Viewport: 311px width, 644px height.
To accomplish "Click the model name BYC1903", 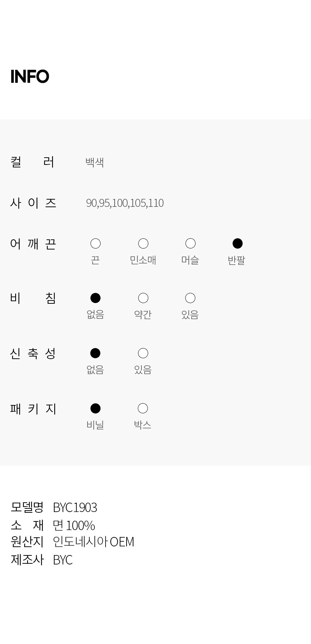I will pyautogui.click(x=75, y=507).
